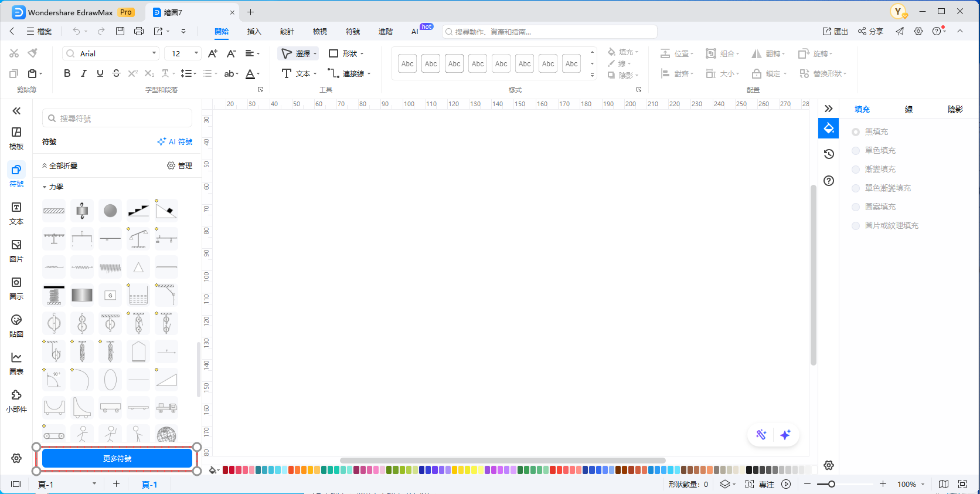Image resolution: width=980 pixels, height=494 pixels.
Task: Click the italic text icon
Action: tap(84, 73)
